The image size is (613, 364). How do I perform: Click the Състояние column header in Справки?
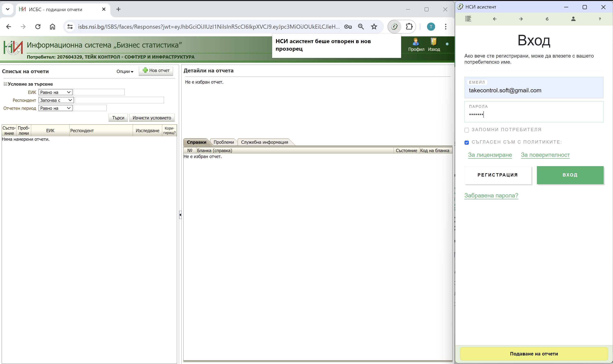[x=406, y=150]
